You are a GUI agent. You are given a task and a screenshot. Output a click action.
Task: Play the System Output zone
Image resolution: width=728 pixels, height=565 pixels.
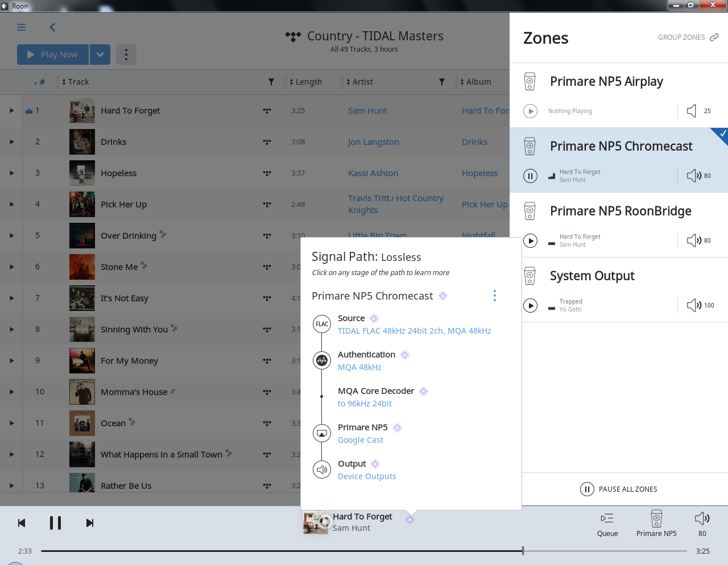[x=530, y=306]
